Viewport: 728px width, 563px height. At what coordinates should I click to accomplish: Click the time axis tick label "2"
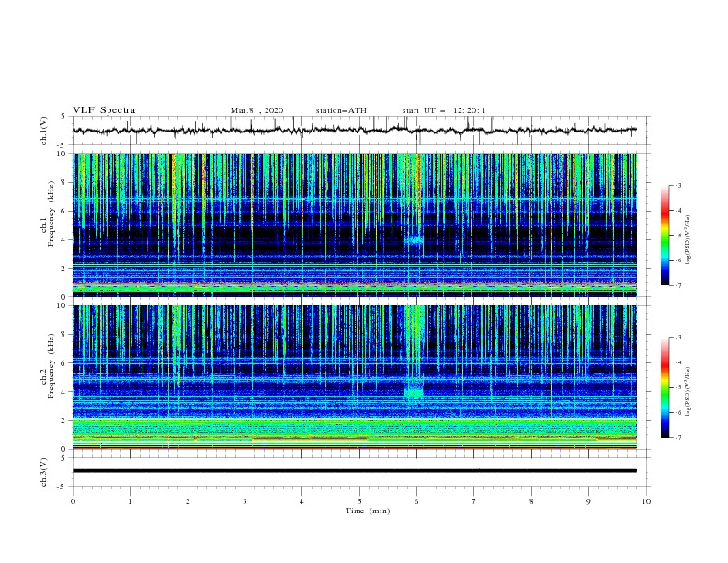[188, 501]
